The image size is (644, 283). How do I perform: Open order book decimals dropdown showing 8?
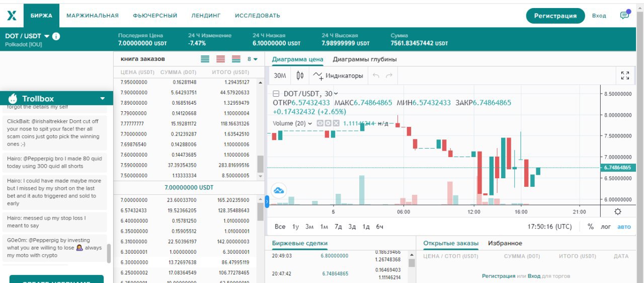click(x=252, y=59)
